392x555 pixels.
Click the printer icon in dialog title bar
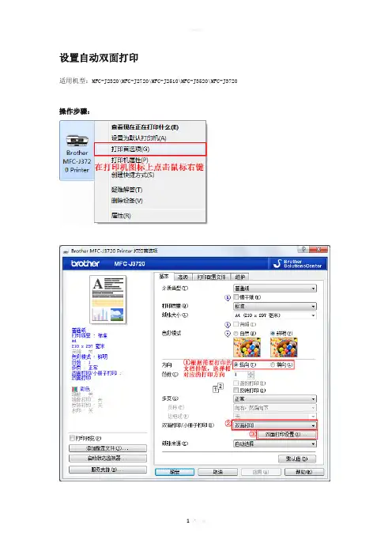coord(66,251)
